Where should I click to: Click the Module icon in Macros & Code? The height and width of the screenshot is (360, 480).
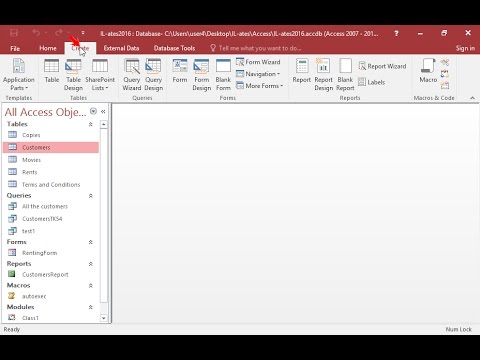[x=445, y=62]
